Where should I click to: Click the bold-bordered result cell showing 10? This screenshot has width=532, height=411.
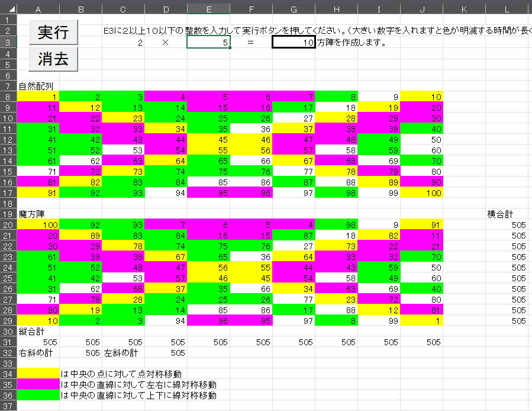point(294,43)
